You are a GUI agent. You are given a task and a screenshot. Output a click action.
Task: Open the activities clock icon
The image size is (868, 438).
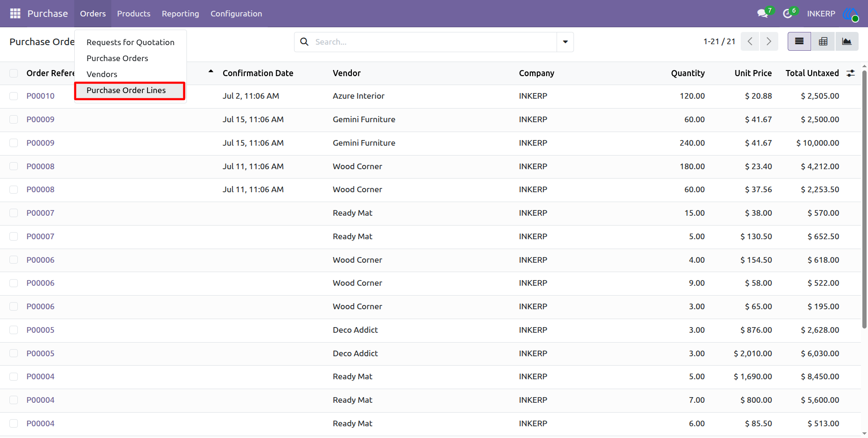click(788, 14)
